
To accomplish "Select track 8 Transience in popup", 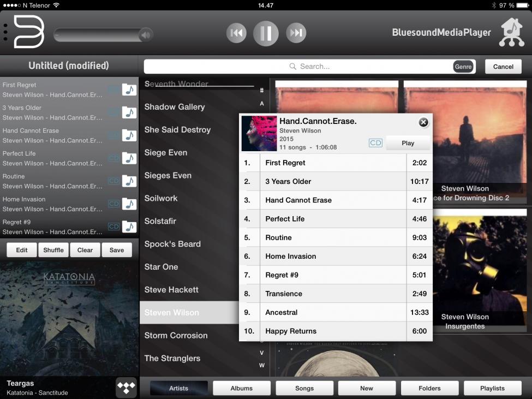I will (336, 294).
